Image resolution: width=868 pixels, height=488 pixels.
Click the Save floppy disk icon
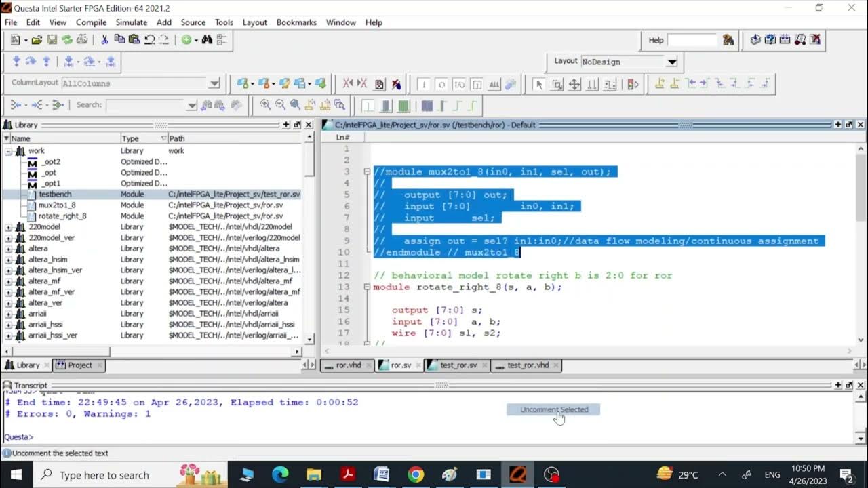click(x=52, y=40)
